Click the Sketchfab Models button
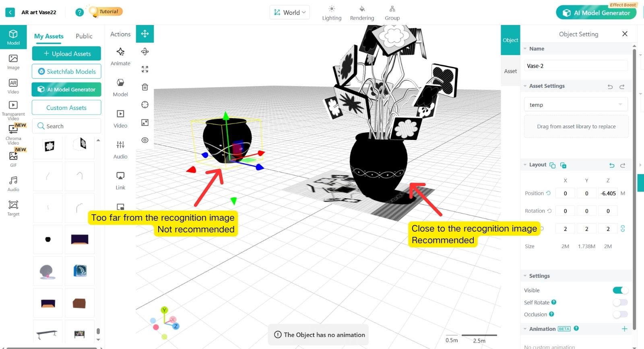This screenshot has height=349, width=644. [x=66, y=72]
